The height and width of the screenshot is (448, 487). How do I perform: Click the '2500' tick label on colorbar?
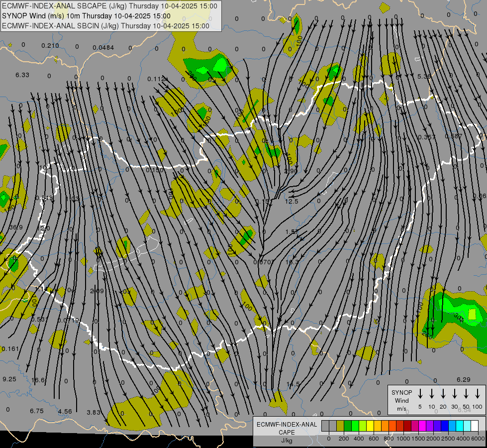tap(448, 439)
